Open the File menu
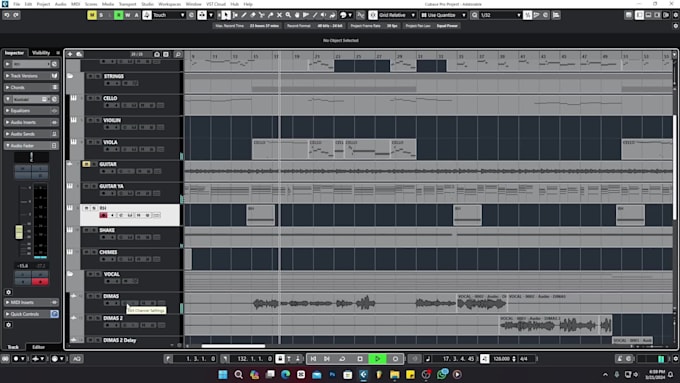 pyautogui.click(x=16, y=4)
